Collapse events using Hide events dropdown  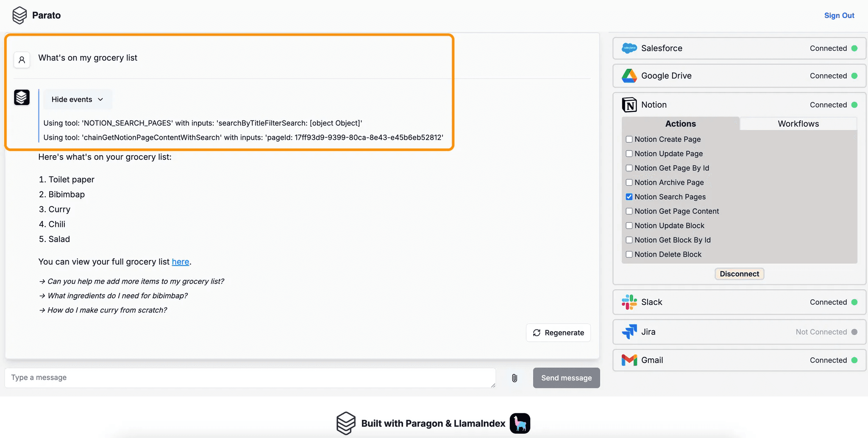click(77, 100)
